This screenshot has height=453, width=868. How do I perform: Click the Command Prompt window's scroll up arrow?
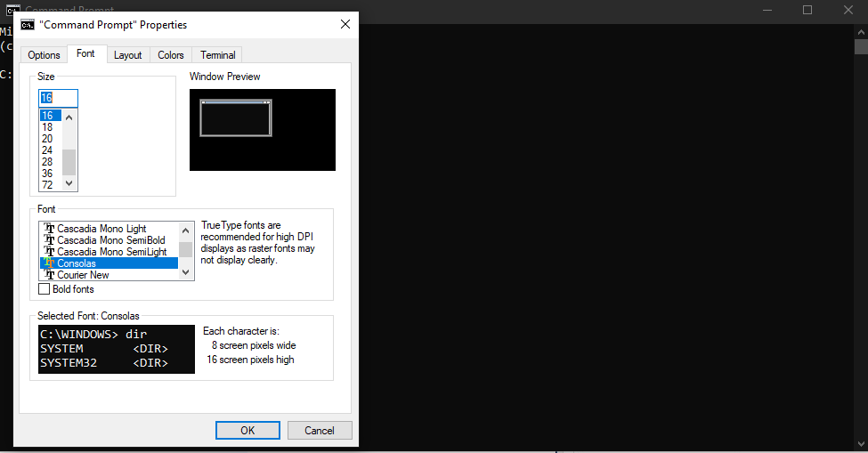861,32
